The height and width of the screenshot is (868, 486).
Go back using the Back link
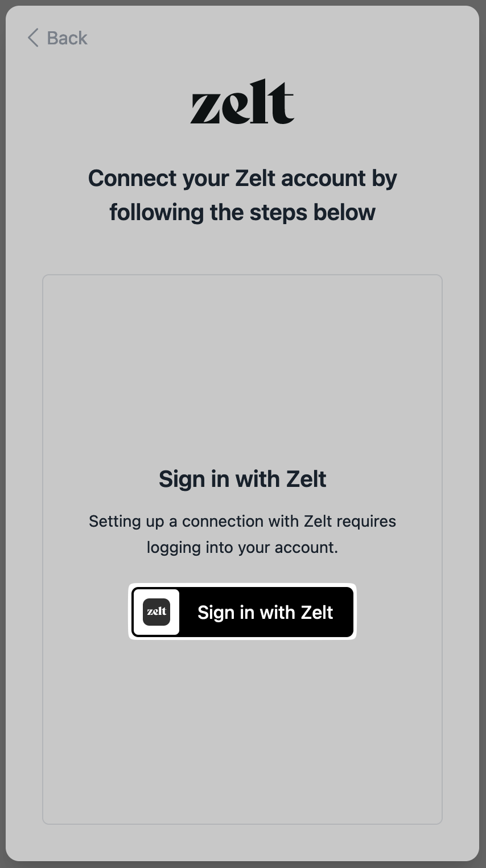tap(57, 38)
